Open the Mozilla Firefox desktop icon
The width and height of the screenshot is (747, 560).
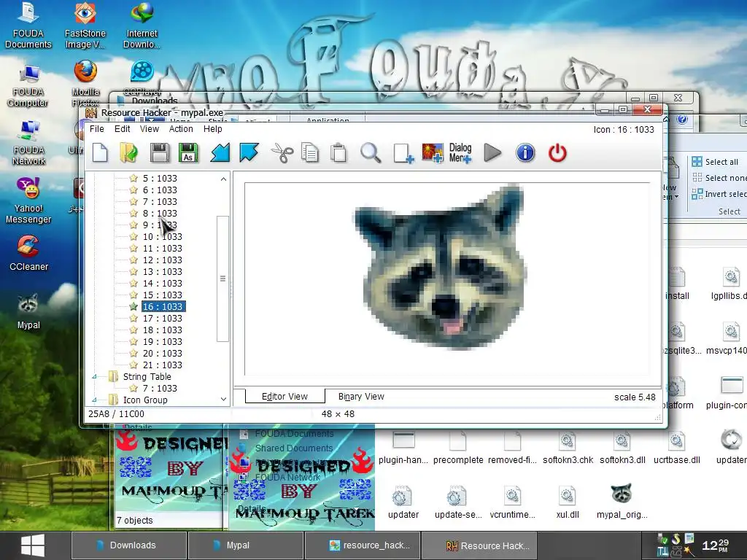pyautogui.click(x=86, y=83)
